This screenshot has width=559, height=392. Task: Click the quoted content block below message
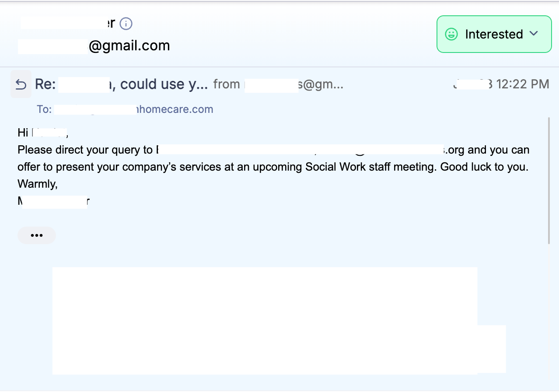click(265, 320)
